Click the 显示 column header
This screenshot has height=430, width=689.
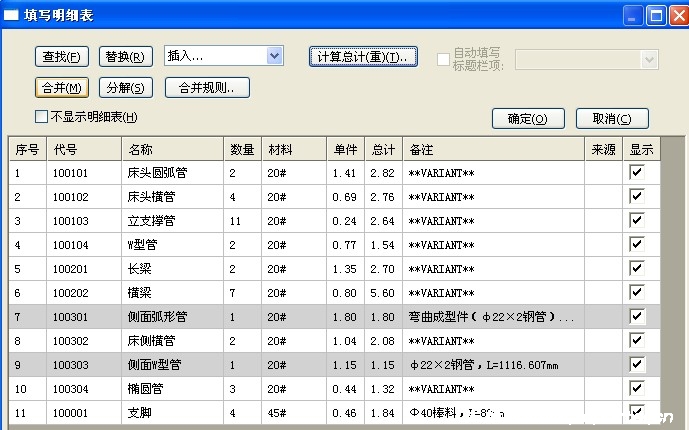click(x=642, y=149)
